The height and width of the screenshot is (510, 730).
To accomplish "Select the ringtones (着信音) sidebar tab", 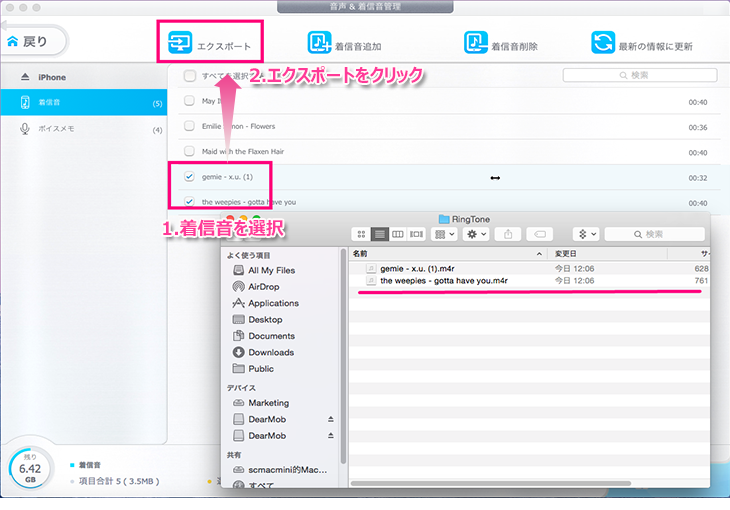I will point(83,102).
